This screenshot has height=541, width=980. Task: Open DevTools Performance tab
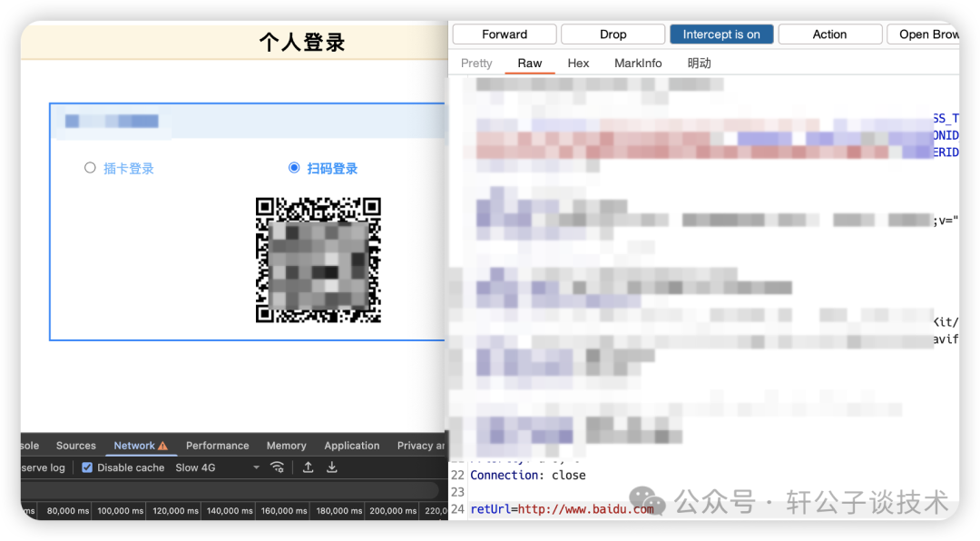tap(218, 446)
